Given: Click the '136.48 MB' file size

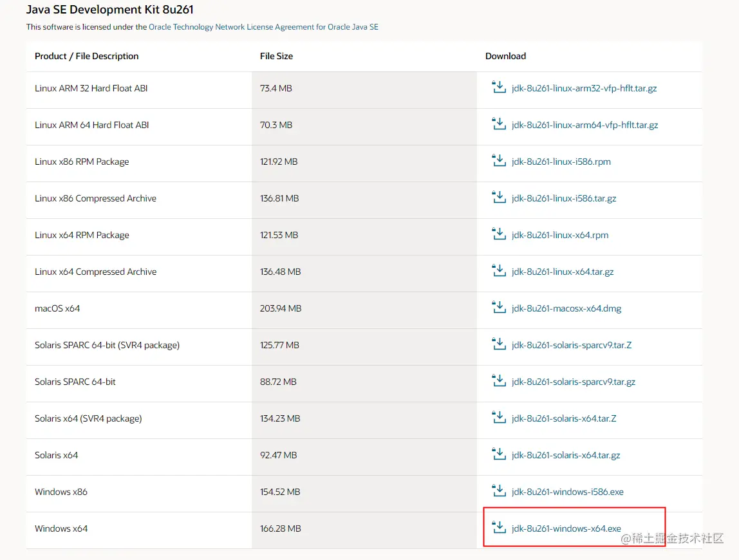Looking at the screenshot, I should tap(281, 272).
